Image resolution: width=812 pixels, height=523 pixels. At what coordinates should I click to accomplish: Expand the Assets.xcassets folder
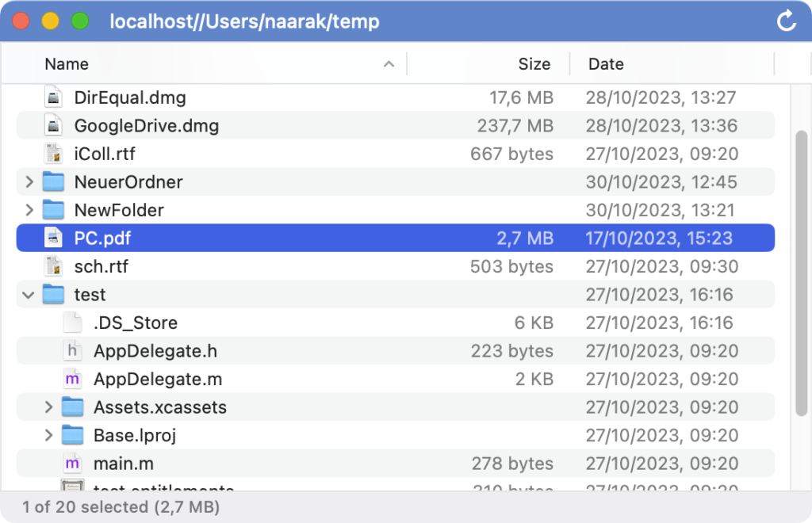[49, 407]
